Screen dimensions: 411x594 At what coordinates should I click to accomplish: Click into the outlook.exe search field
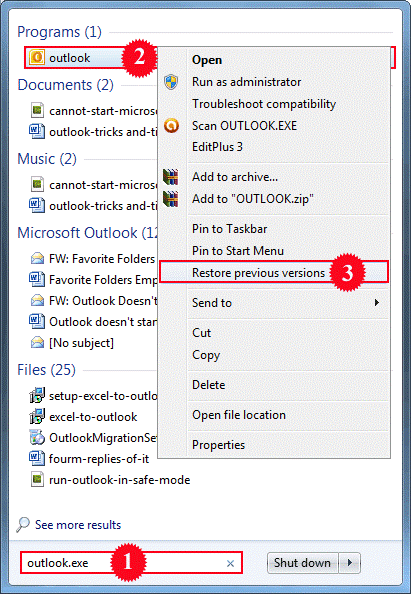pyautogui.click(x=131, y=563)
